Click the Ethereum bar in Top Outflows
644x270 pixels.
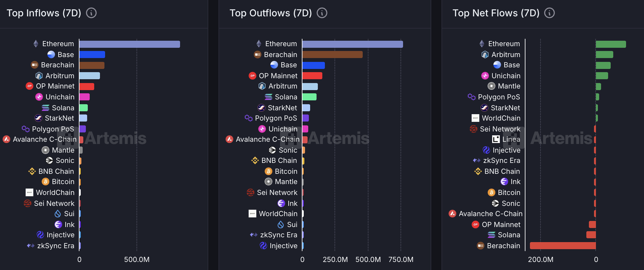[353, 44]
